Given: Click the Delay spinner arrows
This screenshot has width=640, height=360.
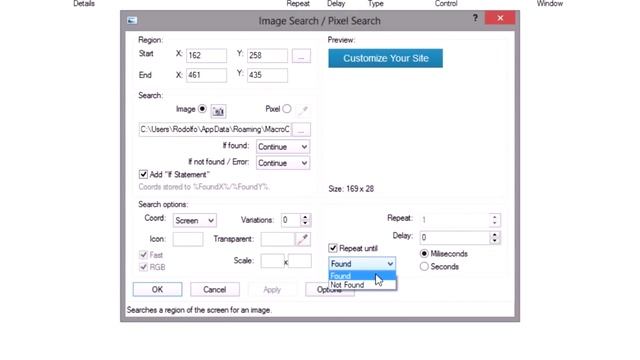Looking at the screenshot, I should pos(494,238).
